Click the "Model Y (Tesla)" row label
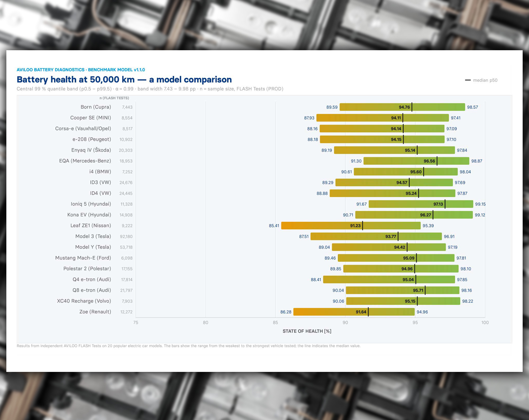 (93, 247)
